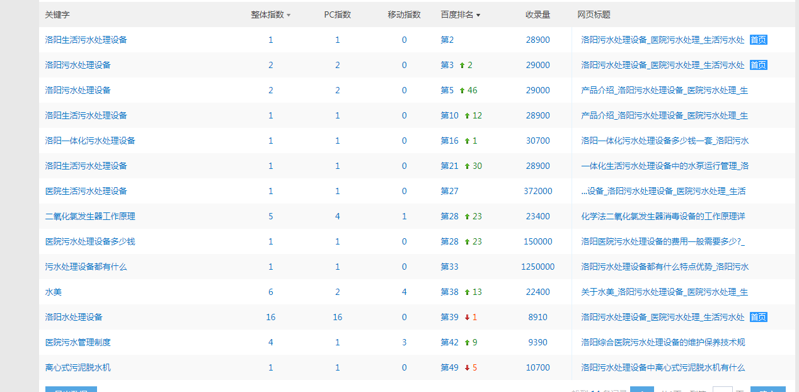Click rank 第27 in 医院生活污水处理设备 row
The width and height of the screenshot is (799, 392).
tap(449, 191)
